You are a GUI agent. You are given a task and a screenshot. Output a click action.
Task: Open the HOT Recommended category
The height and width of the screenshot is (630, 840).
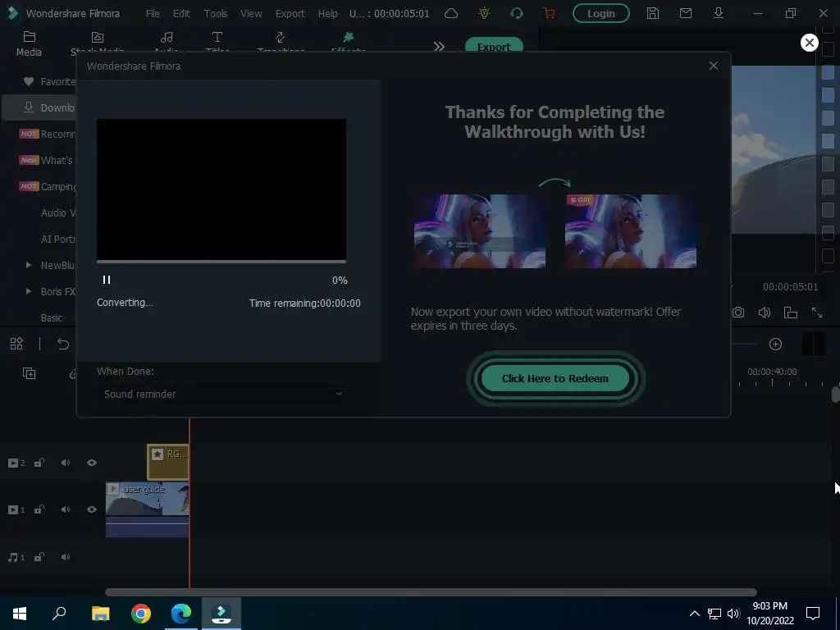click(48, 134)
